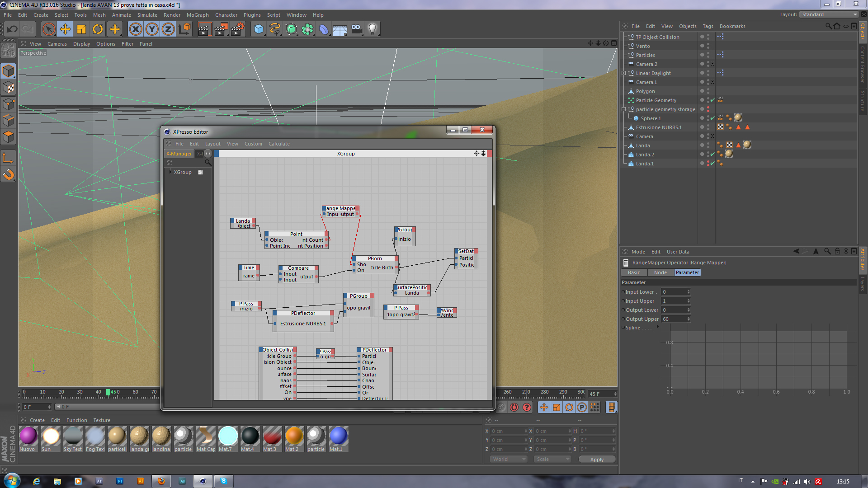Toggle X axis lock
The width and height of the screenshot is (868, 488).
135,29
